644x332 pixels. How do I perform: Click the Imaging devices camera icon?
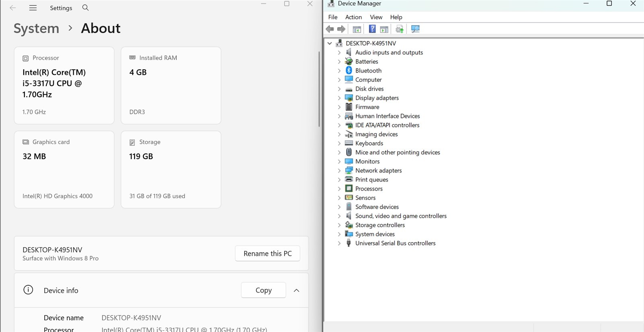[349, 134]
